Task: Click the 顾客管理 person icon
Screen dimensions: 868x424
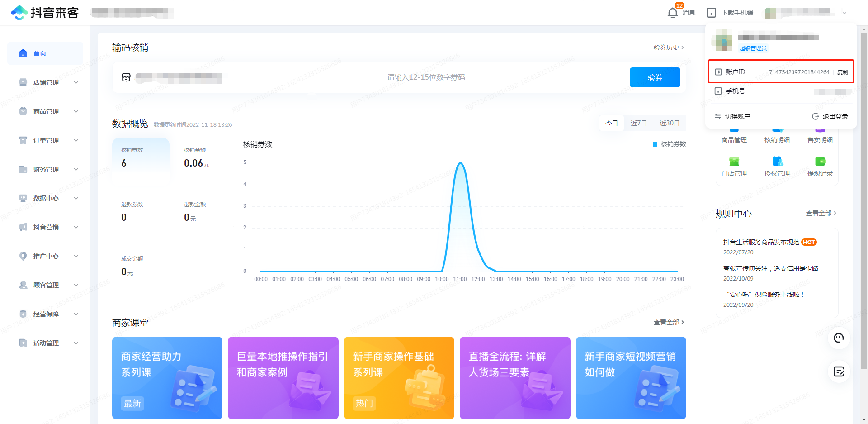Action: pos(23,285)
